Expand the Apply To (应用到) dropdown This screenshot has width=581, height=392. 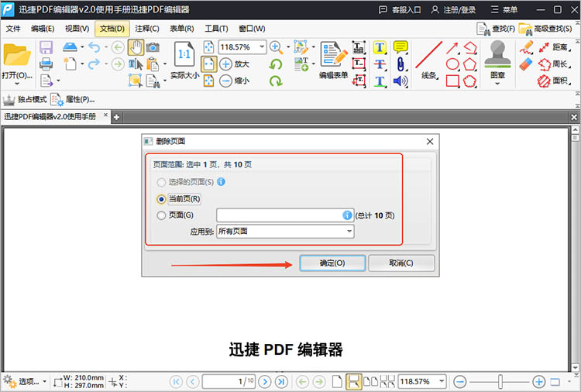pyautogui.click(x=284, y=231)
